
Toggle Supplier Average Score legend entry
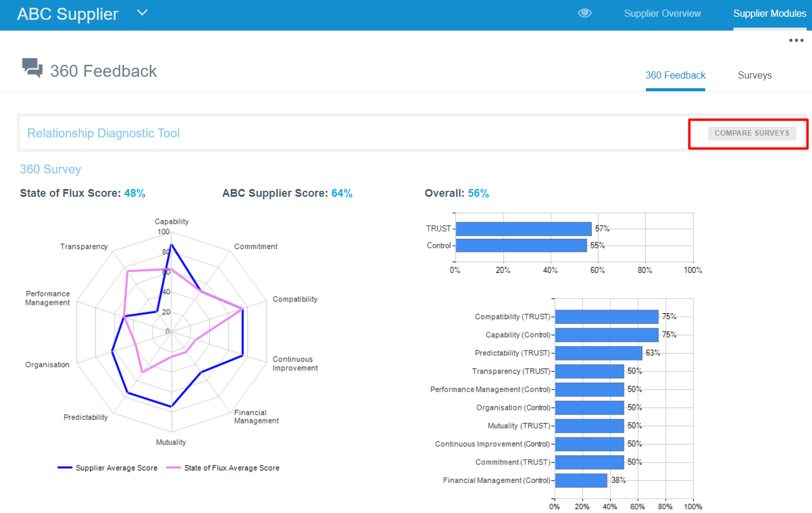(108, 468)
